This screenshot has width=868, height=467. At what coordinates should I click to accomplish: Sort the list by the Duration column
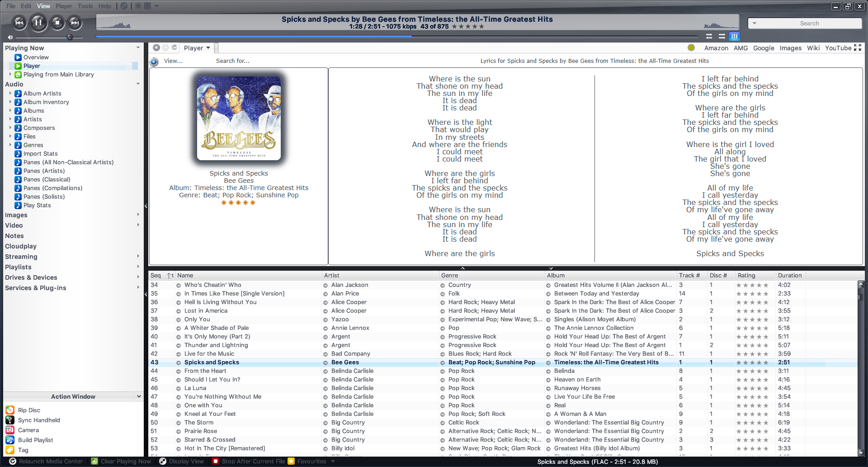(x=790, y=275)
